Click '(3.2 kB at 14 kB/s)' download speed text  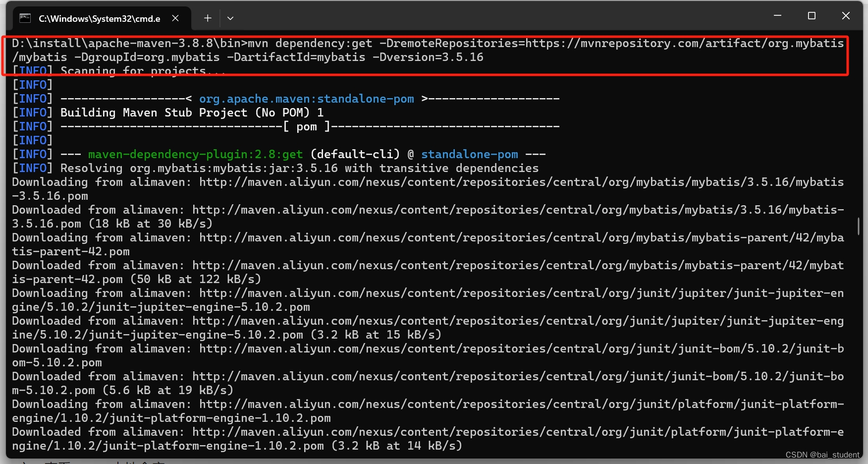[397, 446]
